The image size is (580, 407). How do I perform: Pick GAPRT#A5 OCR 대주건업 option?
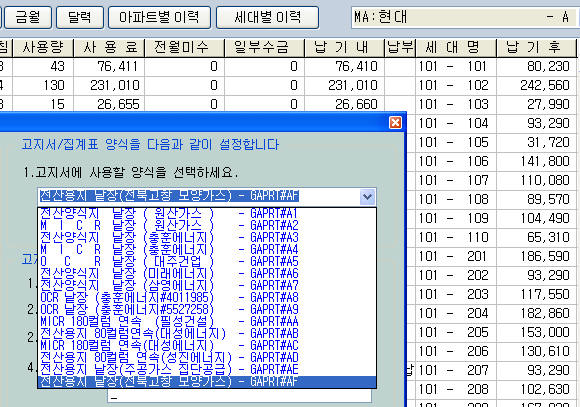point(207,261)
